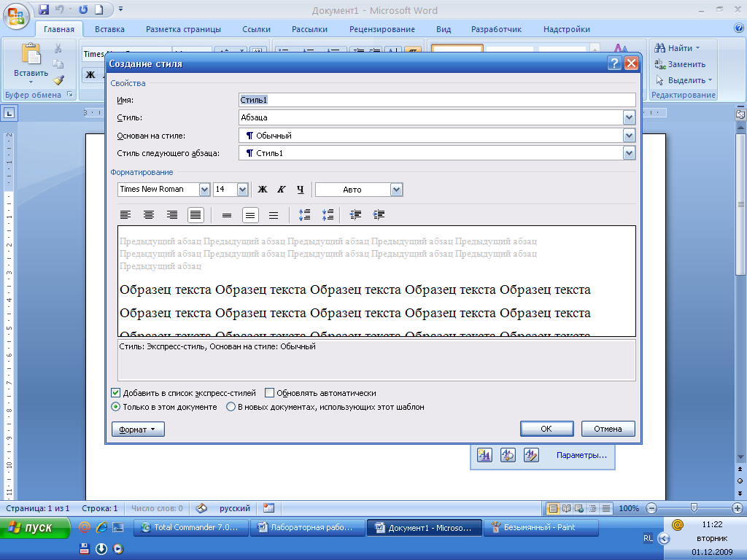The height and width of the screenshot is (560, 747).
Task: Expand 'Найти' dropdown in ribbon
Action: 698,48
